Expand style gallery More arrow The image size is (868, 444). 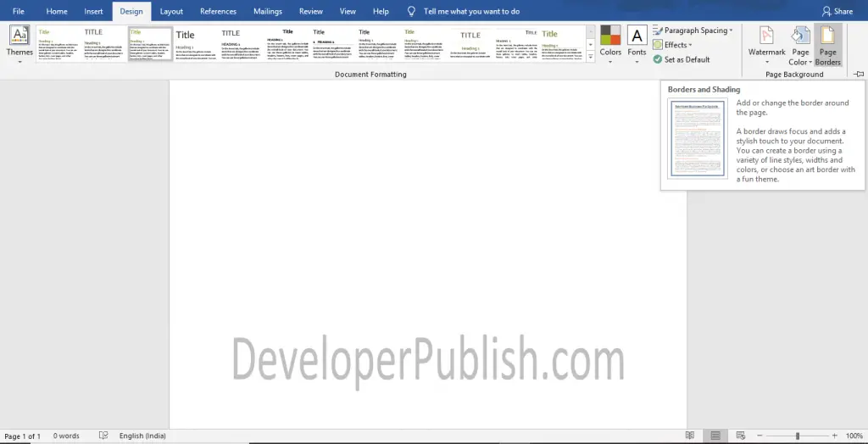click(590, 57)
